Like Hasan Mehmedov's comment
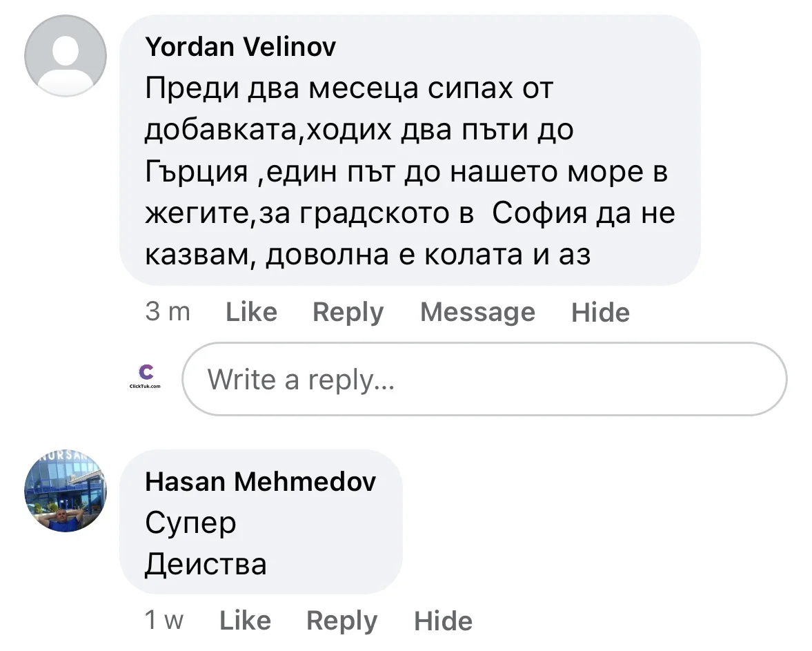The height and width of the screenshot is (651, 812). (x=245, y=620)
